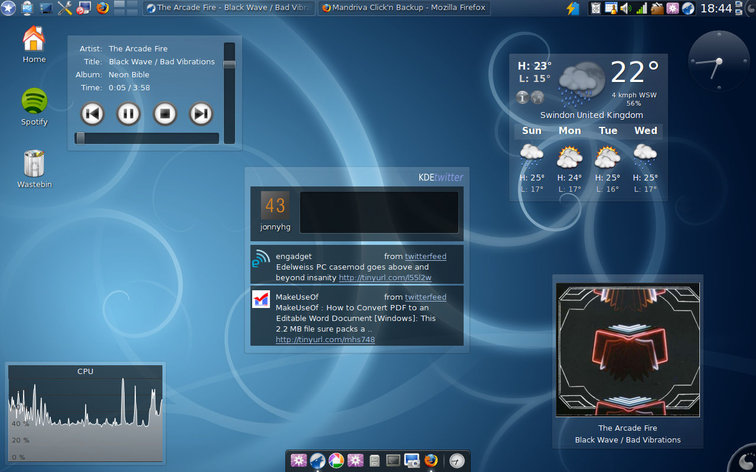The image size is (756, 472).
Task: Click the Neon Bible album name text
Action: click(129, 75)
